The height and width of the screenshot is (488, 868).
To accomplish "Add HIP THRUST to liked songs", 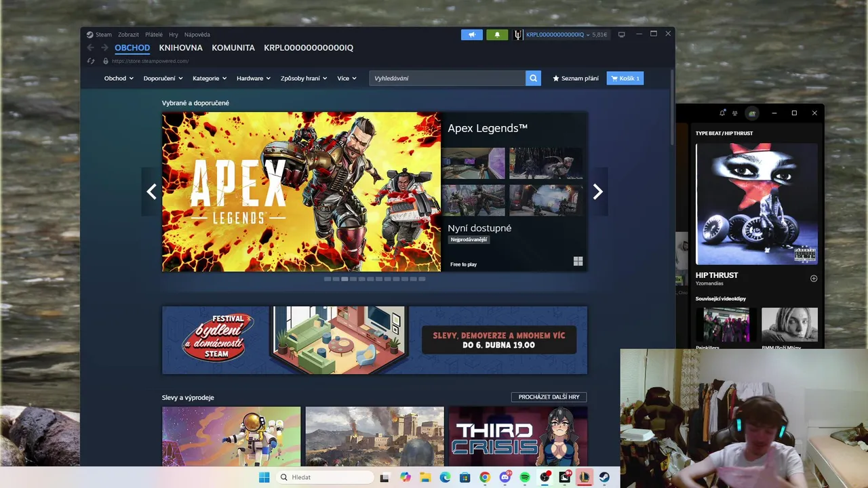I will (x=814, y=278).
